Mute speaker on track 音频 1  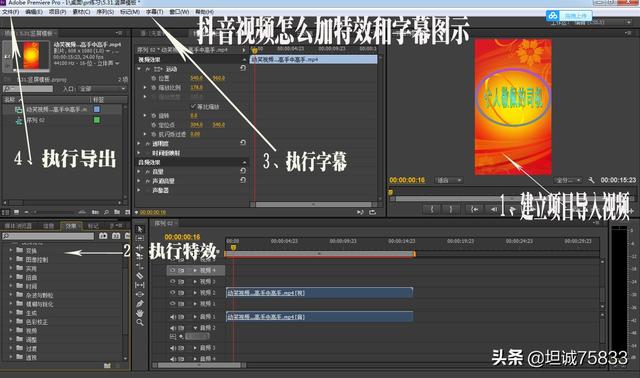(173, 317)
